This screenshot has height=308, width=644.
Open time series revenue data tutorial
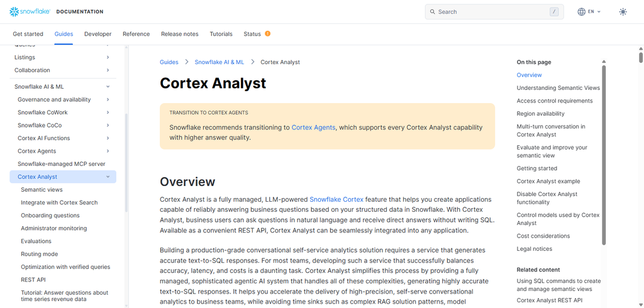pyautogui.click(x=65, y=295)
